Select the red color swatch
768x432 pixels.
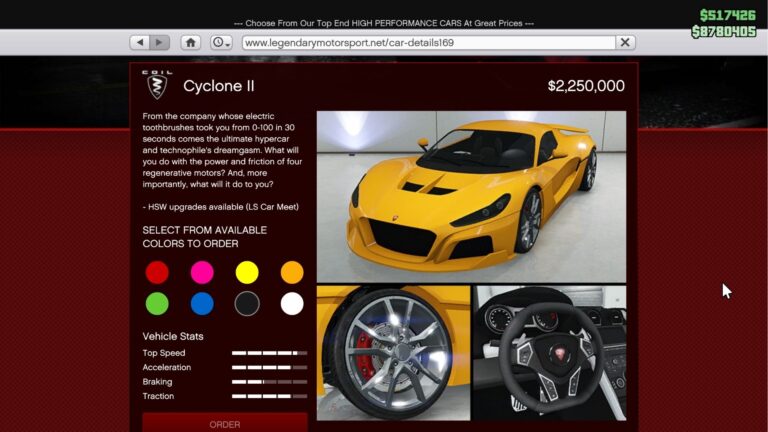tap(157, 272)
